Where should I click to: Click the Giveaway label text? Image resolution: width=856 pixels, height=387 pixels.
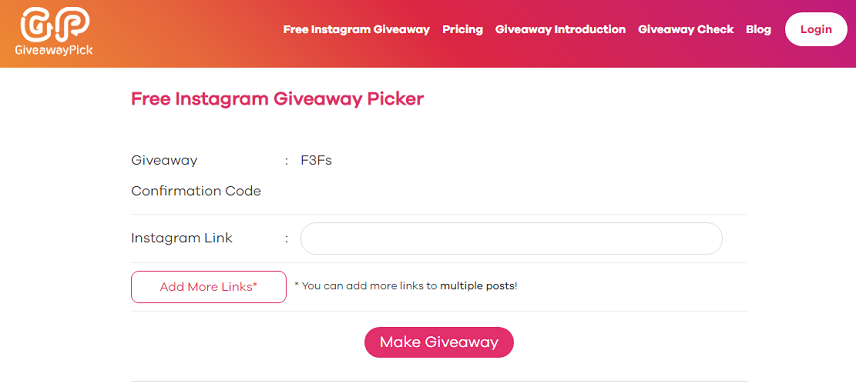pos(164,160)
